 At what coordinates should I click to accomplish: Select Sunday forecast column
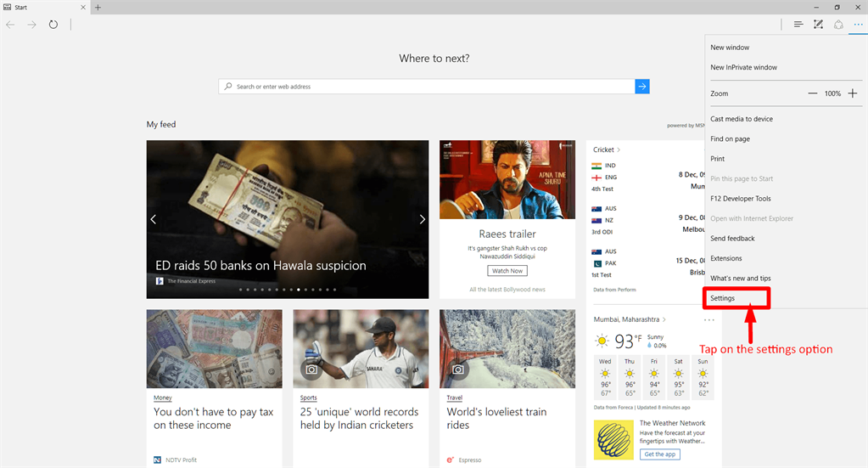pyautogui.click(x=703, y=378)
